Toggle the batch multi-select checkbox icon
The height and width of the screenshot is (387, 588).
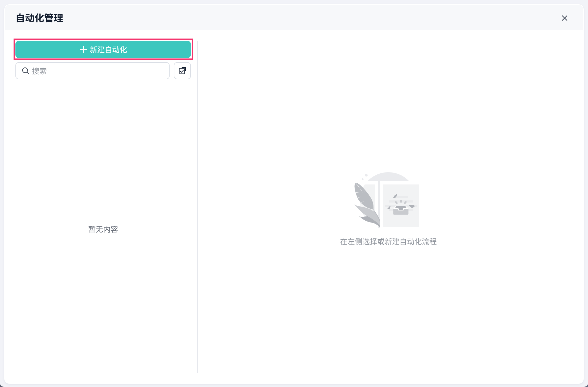pos(182,71)
